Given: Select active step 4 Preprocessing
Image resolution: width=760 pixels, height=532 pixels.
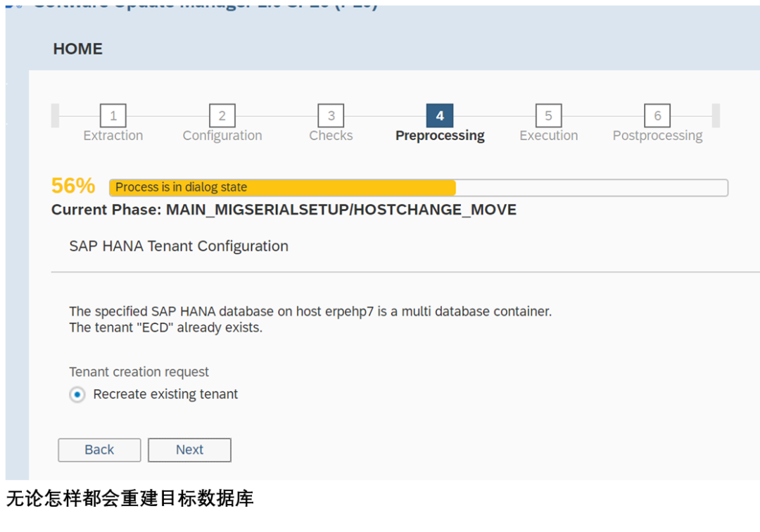Looking at the screenshot, I should 440,115.
